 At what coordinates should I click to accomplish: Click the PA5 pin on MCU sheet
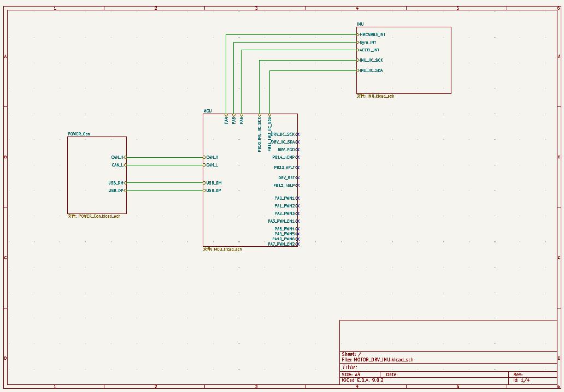[234, 120]
